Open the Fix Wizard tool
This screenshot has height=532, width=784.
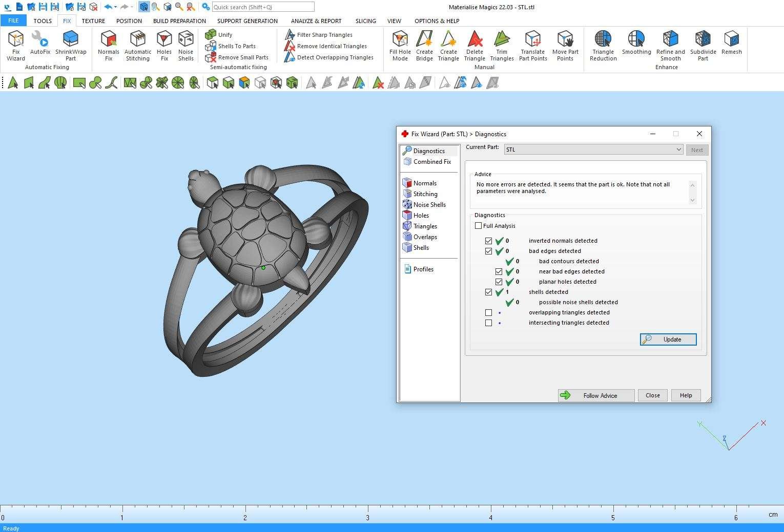pyautogui.click(x=16, y=45)
